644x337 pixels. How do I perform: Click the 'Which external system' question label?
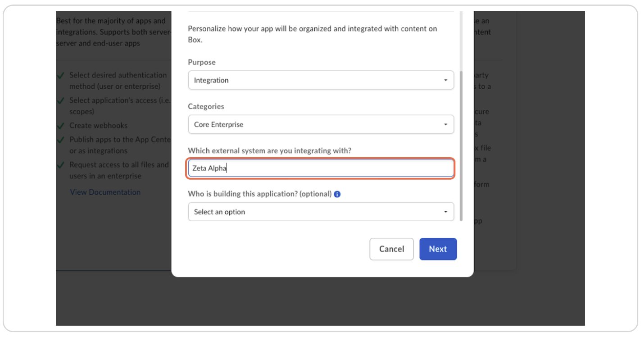click(x=269, y=150)
